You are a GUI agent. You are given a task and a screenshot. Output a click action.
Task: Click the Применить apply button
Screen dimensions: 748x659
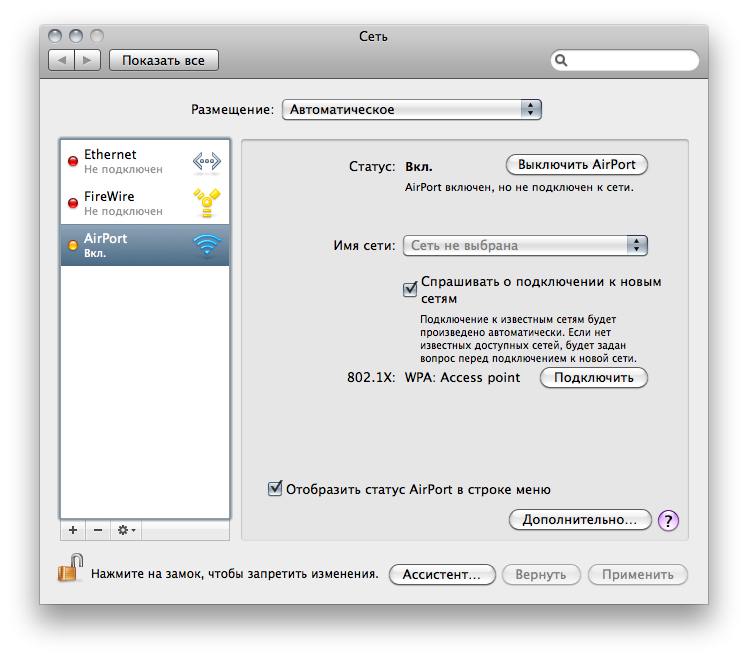click(x=638, y=575)
